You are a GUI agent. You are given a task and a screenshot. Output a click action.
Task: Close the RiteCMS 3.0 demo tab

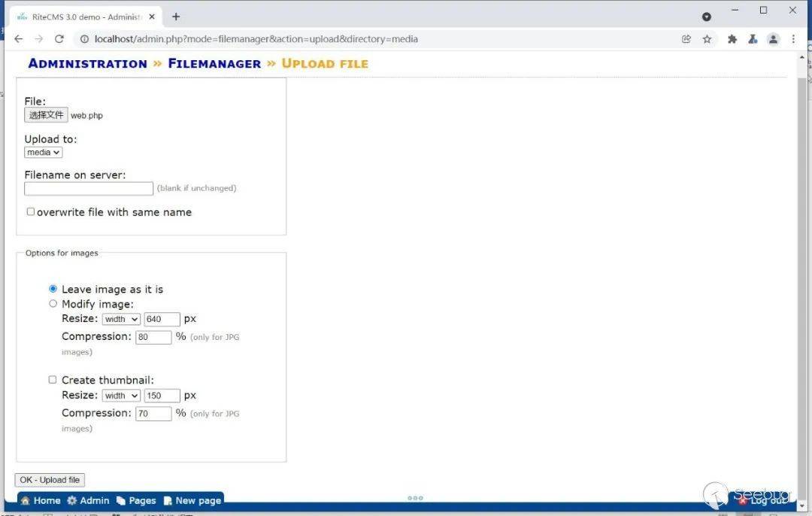pyautogui.click(x=152, y=17)
